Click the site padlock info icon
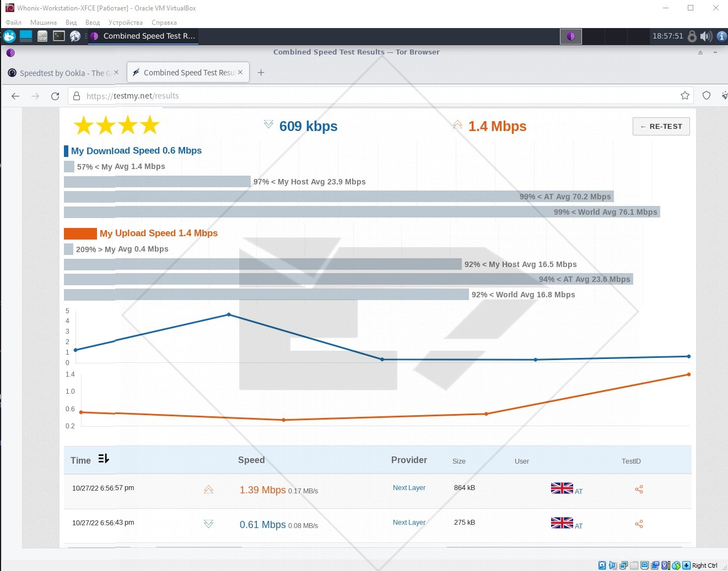 (77, 96)
